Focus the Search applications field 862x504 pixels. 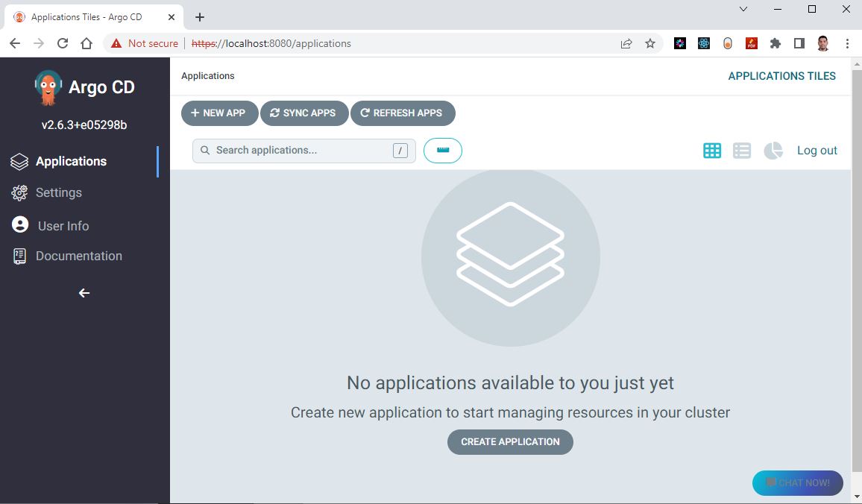[303, 151]
